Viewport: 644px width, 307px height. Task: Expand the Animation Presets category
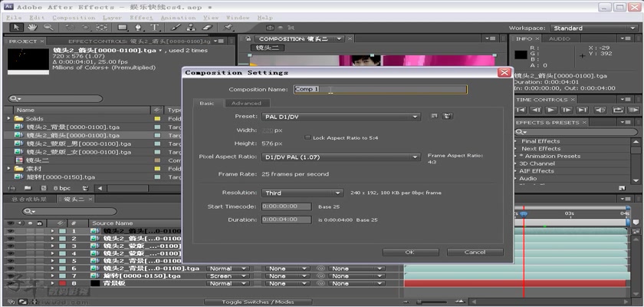[x=517, y=156]
